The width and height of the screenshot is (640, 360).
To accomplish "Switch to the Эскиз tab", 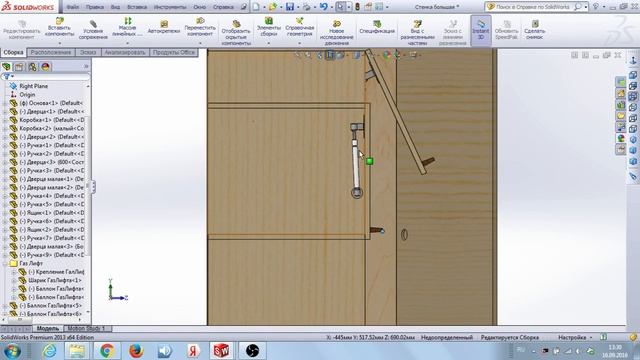I will 88,52.
